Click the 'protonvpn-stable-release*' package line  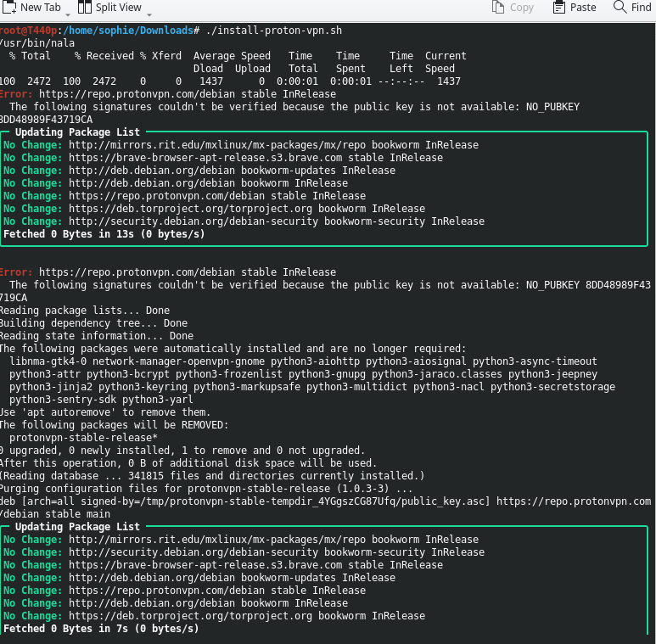[x=84, y=438]
